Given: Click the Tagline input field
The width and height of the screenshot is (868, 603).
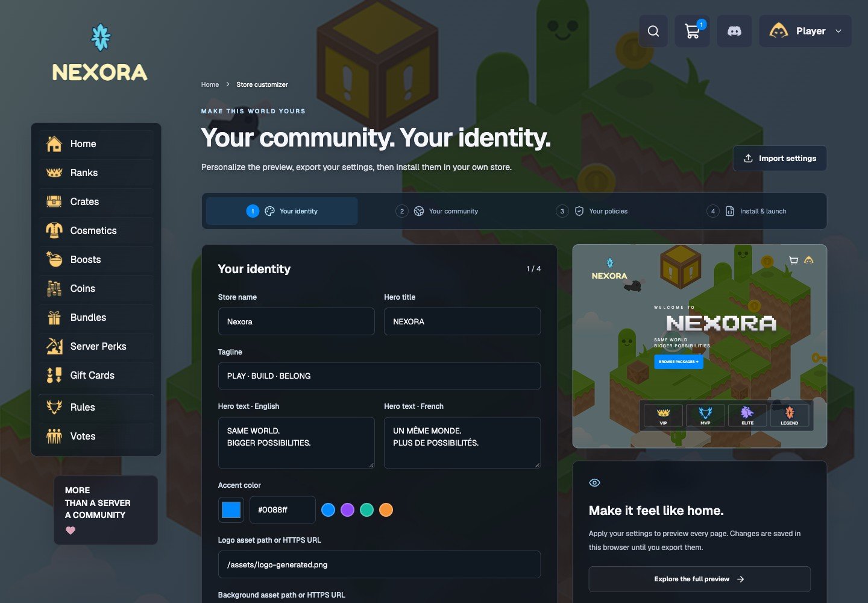Looking at the screenshot, I should 379,376.
